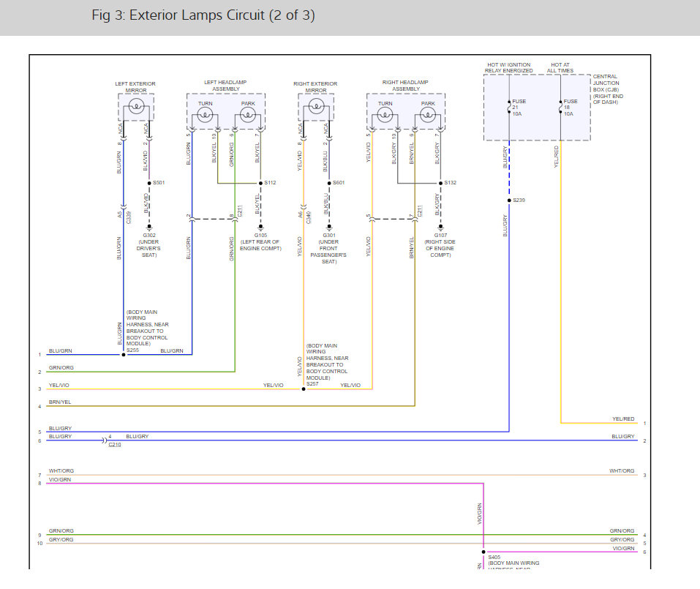
Task: Click the 'LEFT EXTERIOR MIRROR' label
Action: (135, 86)
